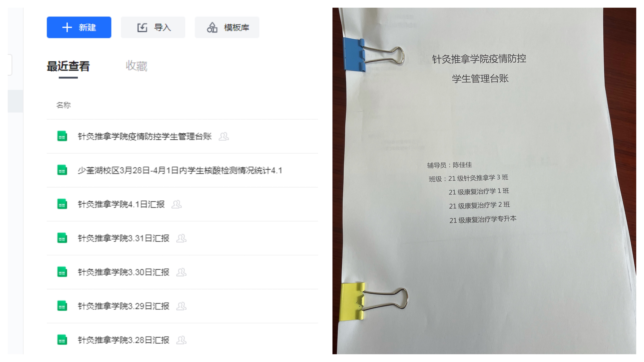644x362 pixels.
Task: Open 针灸推拿学院3.30日汇报 document
Action: pyautogui.click(x=123, y=272)
